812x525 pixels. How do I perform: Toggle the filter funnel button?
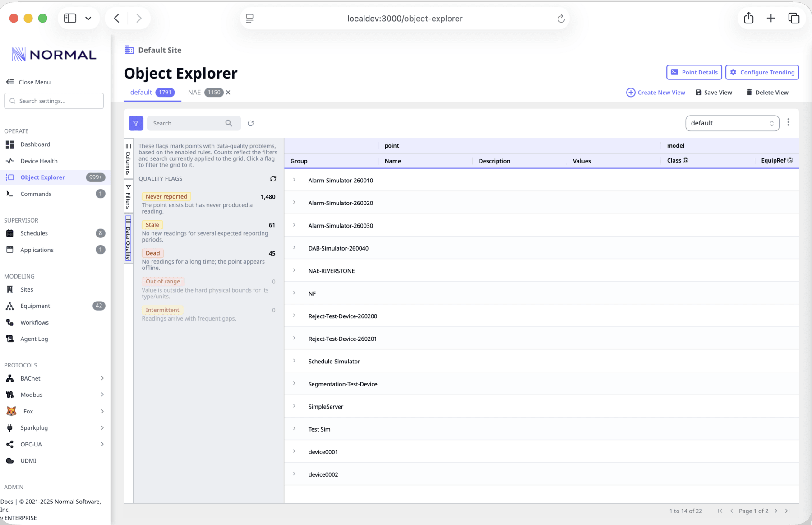pyautogui.click(x=136, y=123)
